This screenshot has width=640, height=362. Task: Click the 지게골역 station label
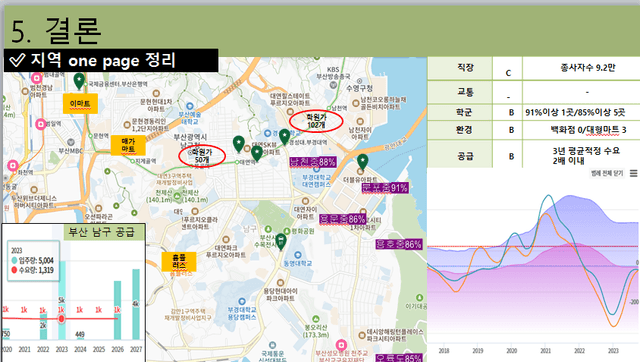coord(146,161)
